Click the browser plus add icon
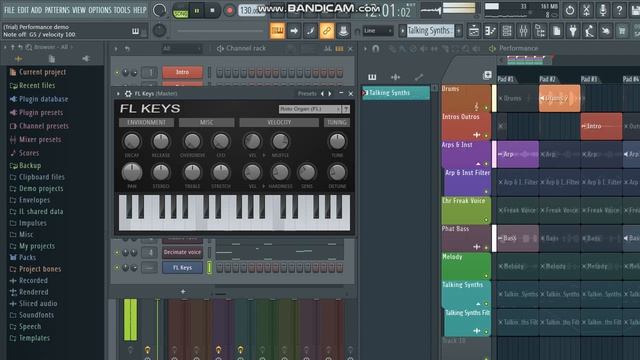 tap(18, 59)
